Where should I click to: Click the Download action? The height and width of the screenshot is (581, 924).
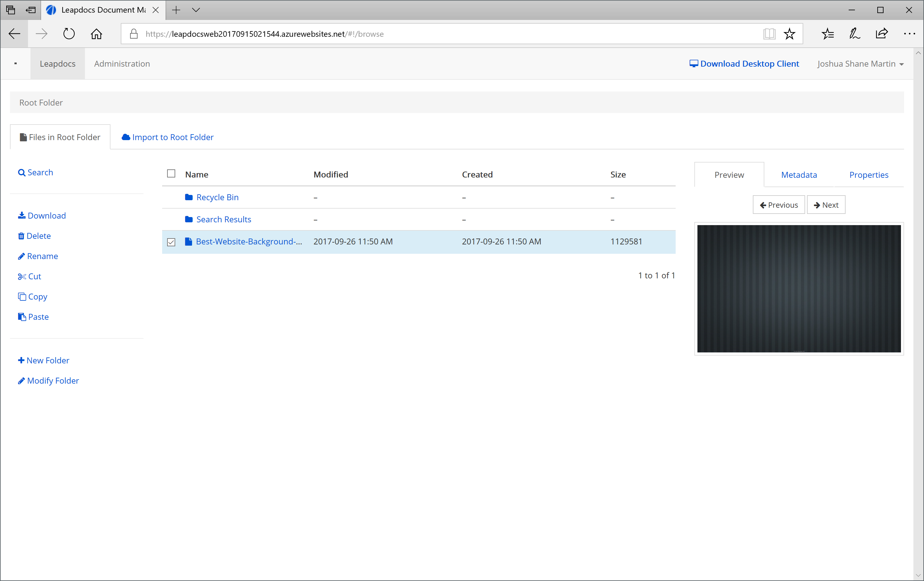click(42, 215)
